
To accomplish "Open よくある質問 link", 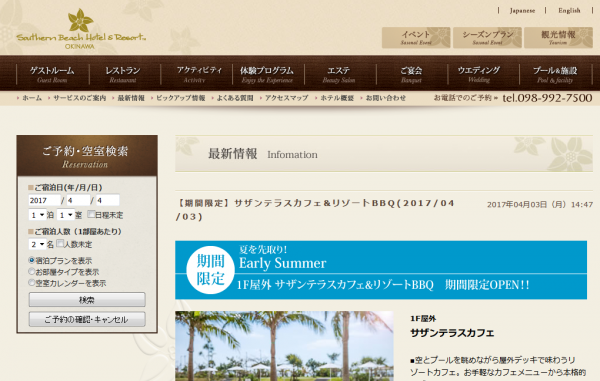I will coord(235,98).
